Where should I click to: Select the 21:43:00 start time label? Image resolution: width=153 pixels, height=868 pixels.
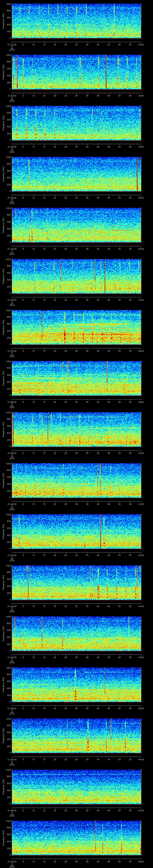(12, 657)
